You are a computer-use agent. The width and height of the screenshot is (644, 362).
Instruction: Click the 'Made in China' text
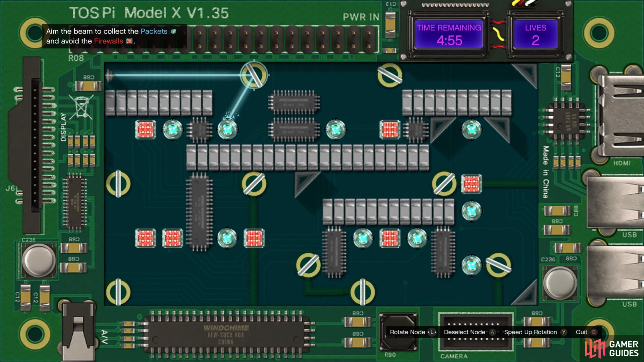tap(546, 172)
